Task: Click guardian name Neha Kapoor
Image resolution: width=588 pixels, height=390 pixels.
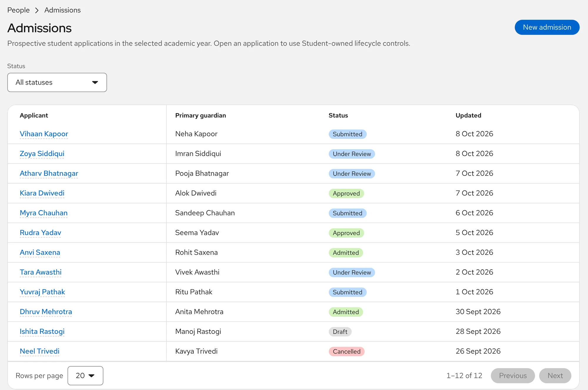Action: pos(196,134)
